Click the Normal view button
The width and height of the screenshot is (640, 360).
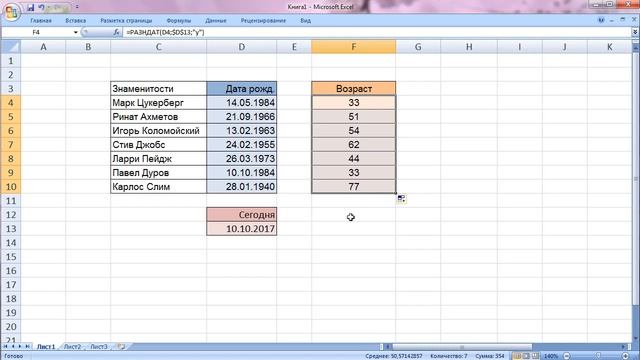(517, 356)
